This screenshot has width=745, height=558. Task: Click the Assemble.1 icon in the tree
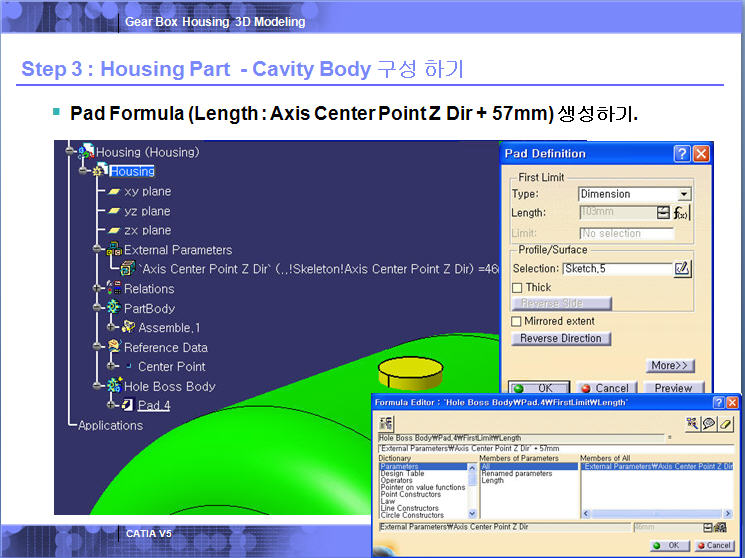pos(128,327)
